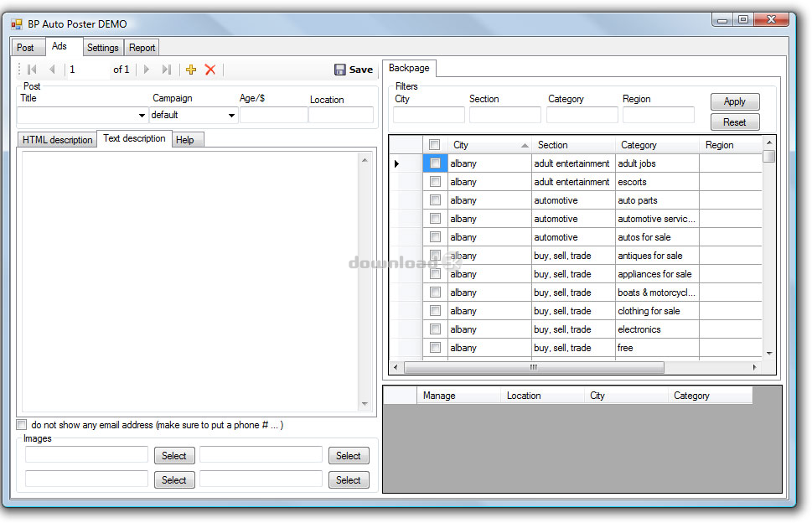Go to the first record in navigator
Viewport: 812px width, 523px height.
32,70
